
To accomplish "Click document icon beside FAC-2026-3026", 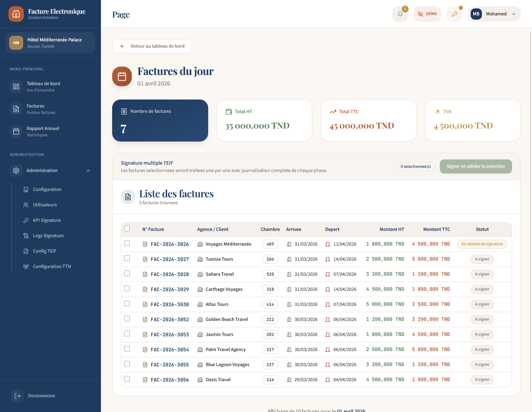I will (x=145, y=244).
